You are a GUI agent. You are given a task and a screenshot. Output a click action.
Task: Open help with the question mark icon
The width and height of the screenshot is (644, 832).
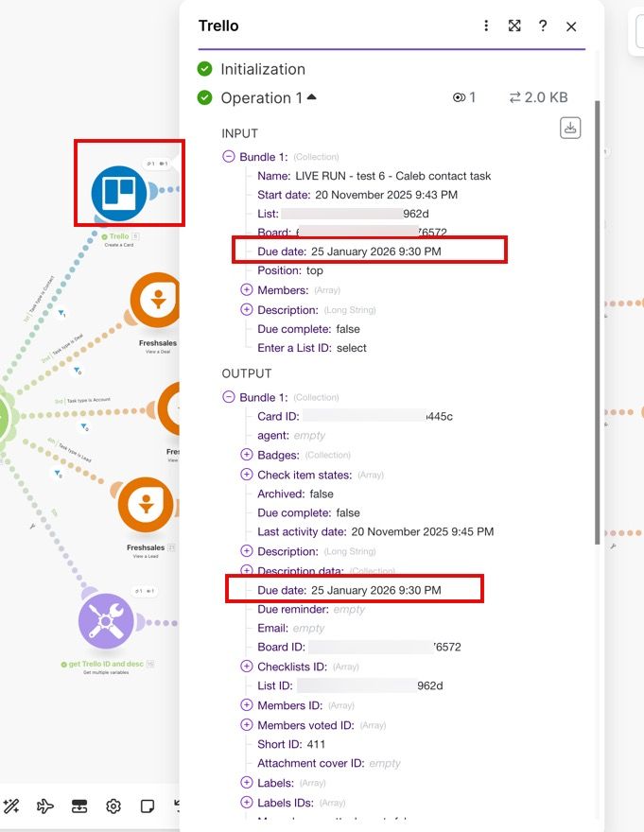coord(543,26)
